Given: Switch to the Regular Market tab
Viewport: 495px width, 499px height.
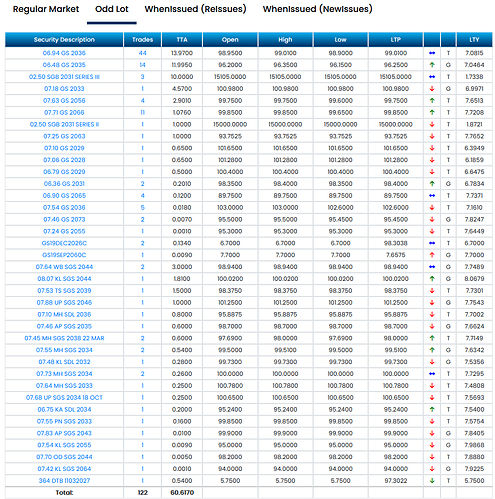Looking at the screenshot, I should (x=46, y=9).
